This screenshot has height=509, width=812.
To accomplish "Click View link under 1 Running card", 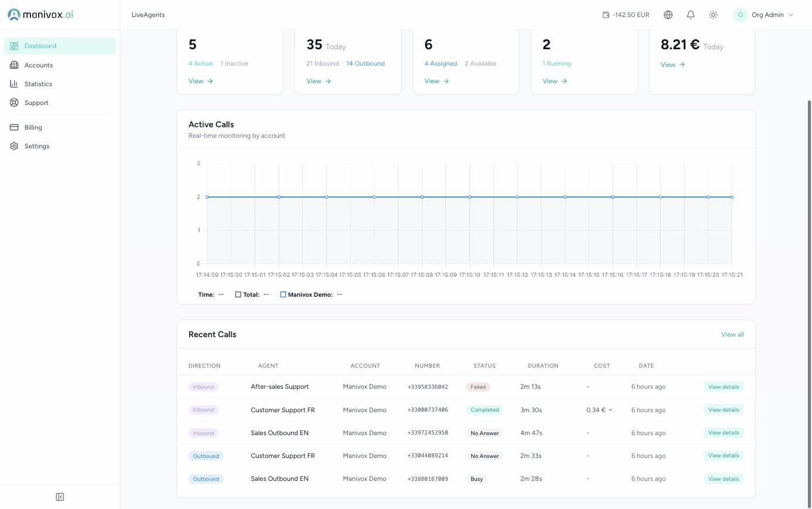I will (554, 81).
